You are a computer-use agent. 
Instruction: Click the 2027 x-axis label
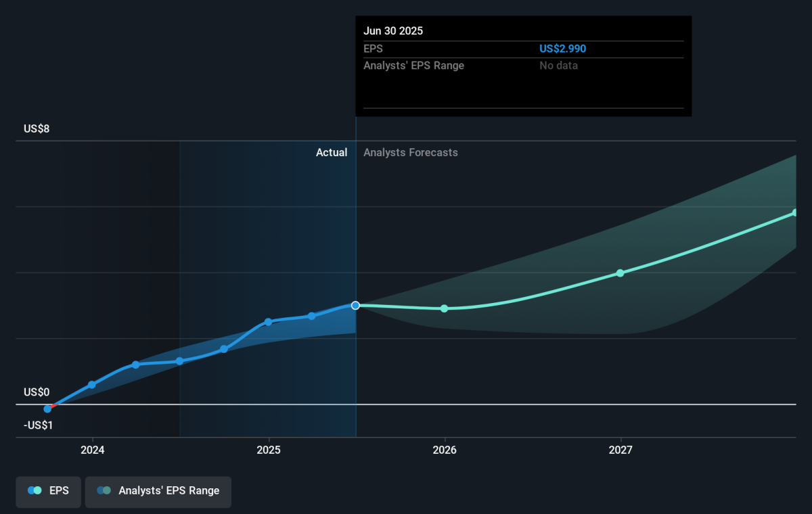coord(621,450)
